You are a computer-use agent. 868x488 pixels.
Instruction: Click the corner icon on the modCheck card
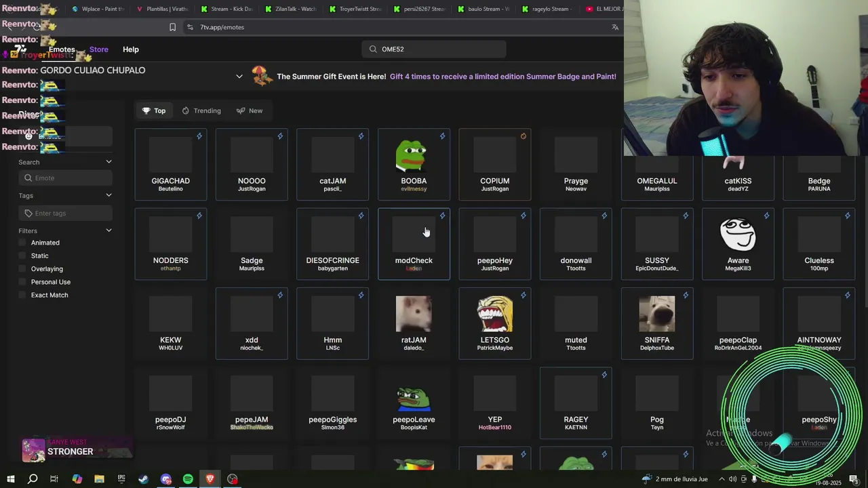coord(443,216)
